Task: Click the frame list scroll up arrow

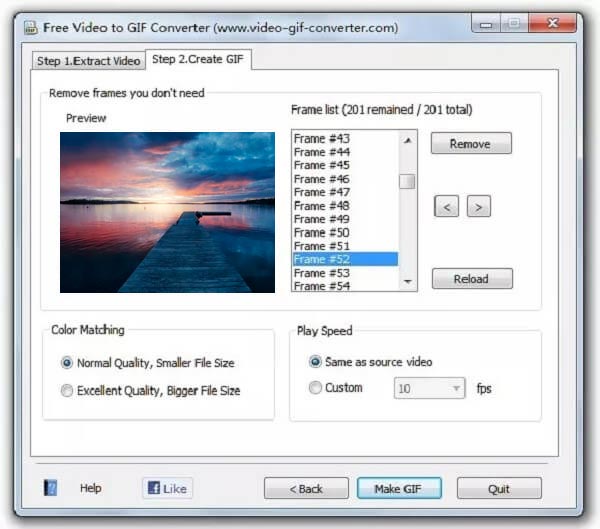Action: pyautogui.click(x=408, y=140)
